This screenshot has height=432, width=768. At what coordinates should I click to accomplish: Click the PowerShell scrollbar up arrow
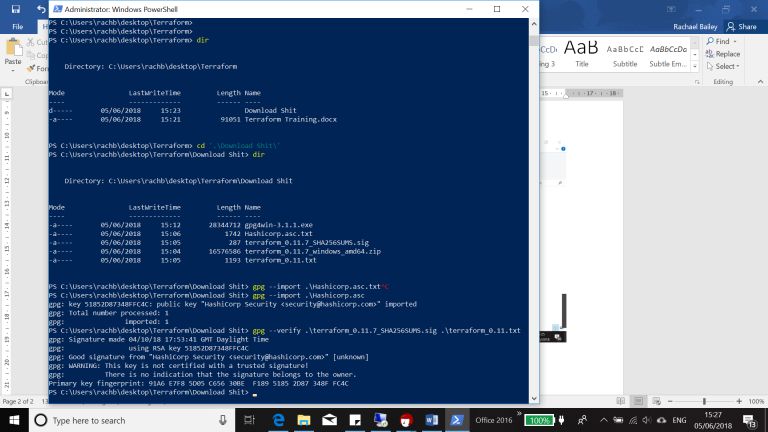coord(534,24)
